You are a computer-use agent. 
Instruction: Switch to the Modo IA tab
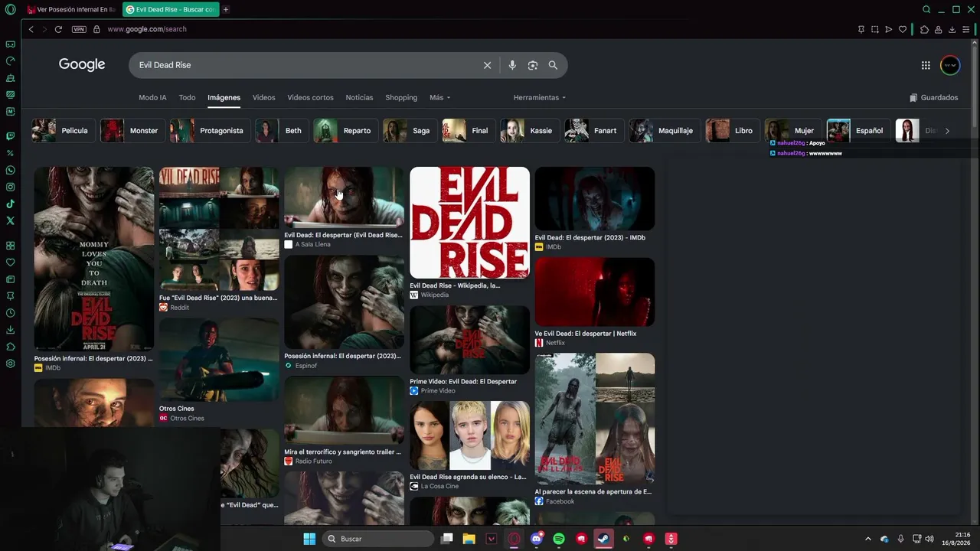coord(152,97)
